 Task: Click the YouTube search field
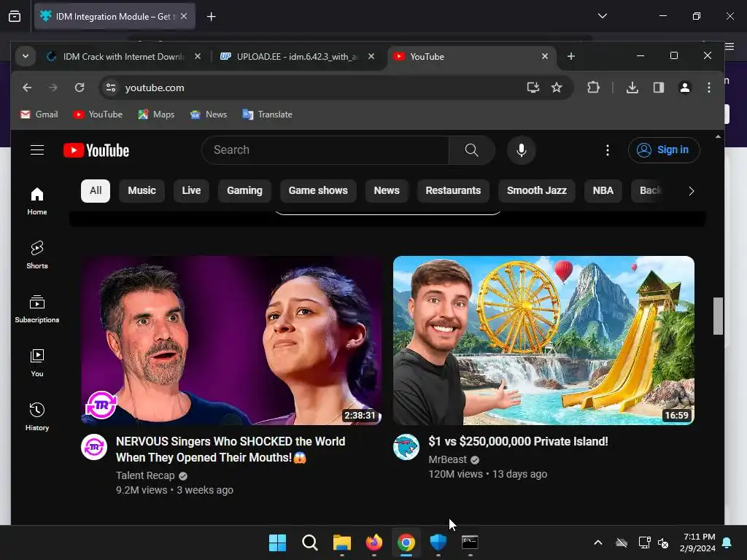(x=325, y=150)
